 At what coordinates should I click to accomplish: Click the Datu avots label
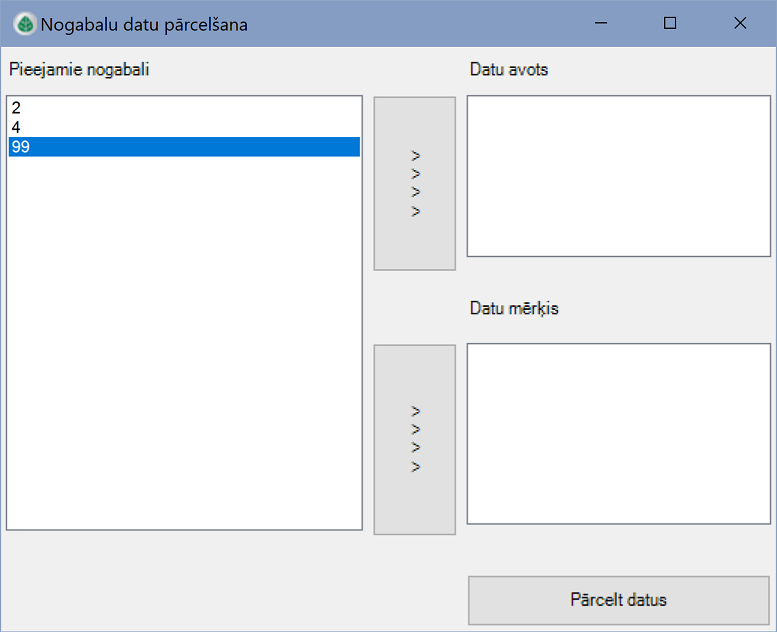[509, 70]
